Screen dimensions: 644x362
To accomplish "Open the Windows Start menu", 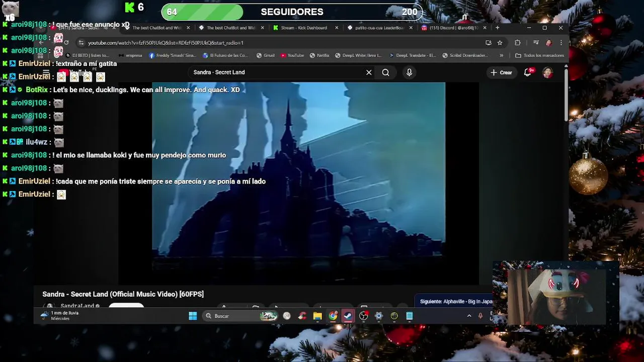I will (x=193, y=316).
